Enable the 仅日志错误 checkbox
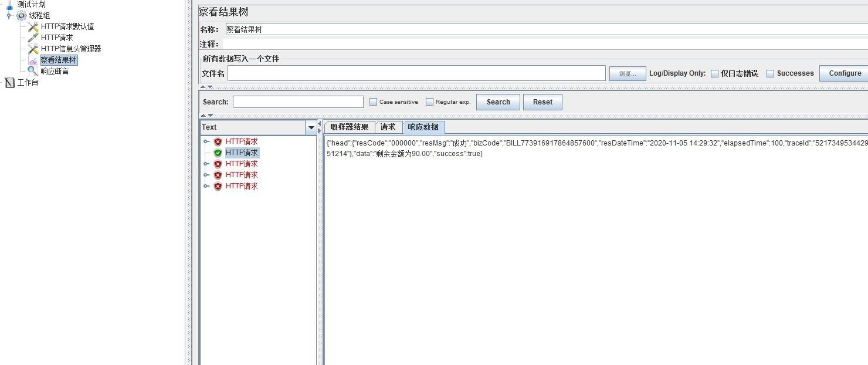 (x=714, y=74)
